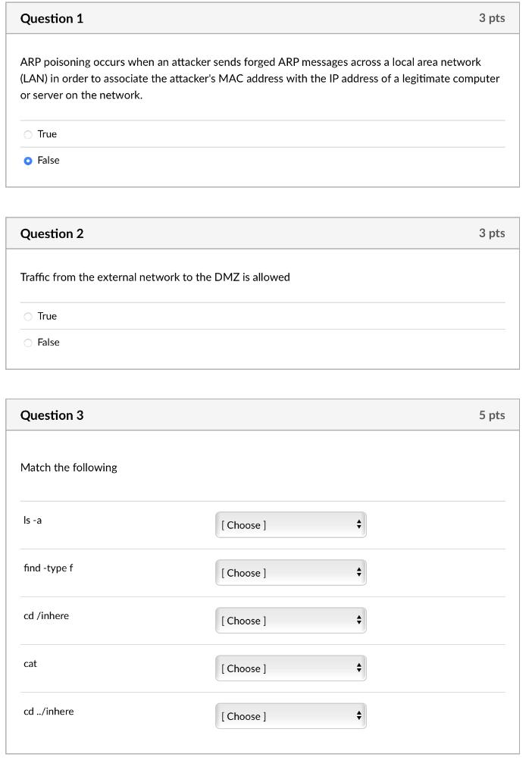Click the Question 3 header title
The width and height of the screenshot is (532, 776).
click(52, 415)
